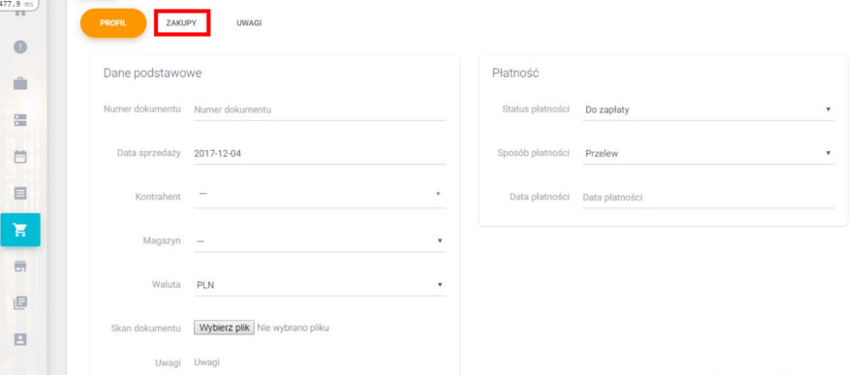Image resolution: width=868 pixels, height=375 pixels.
Task: Focus the Numer dokumentu input field
Action: click(320, 109)
